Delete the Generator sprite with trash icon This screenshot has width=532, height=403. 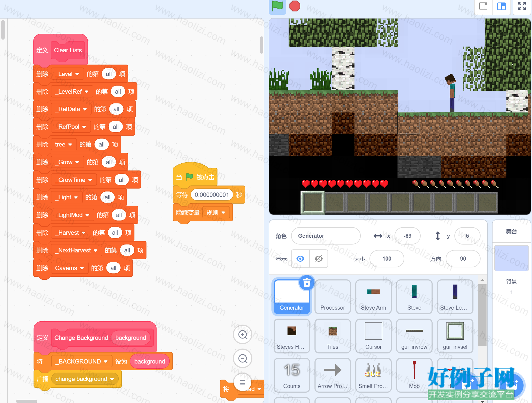pos(307,283)
